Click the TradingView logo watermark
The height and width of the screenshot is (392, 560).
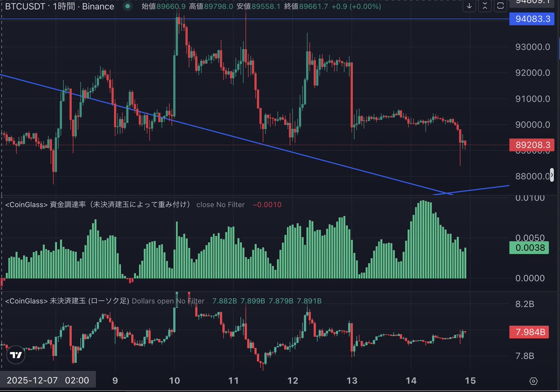(16, 355)
